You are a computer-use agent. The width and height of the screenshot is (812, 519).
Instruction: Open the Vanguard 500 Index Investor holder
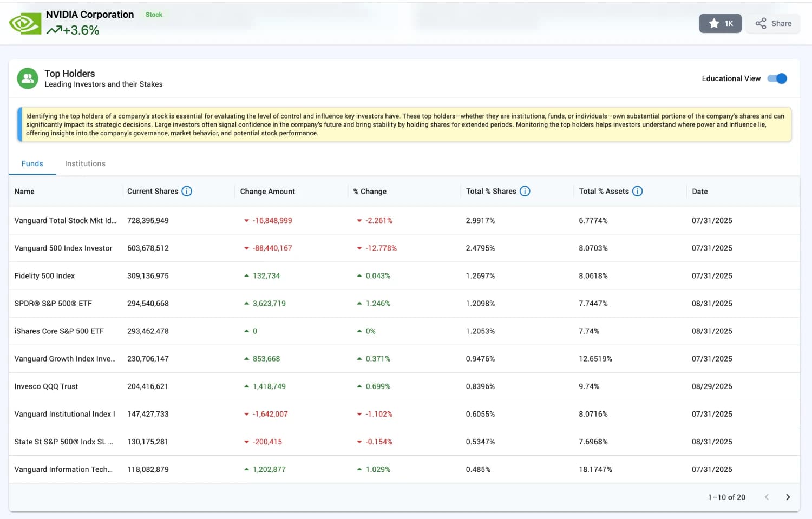63,248
